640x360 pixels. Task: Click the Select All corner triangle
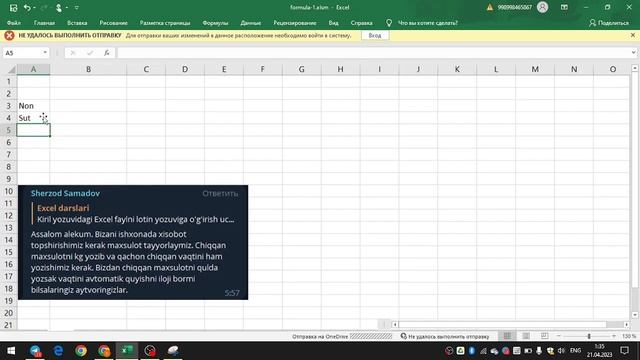point(11,70)
